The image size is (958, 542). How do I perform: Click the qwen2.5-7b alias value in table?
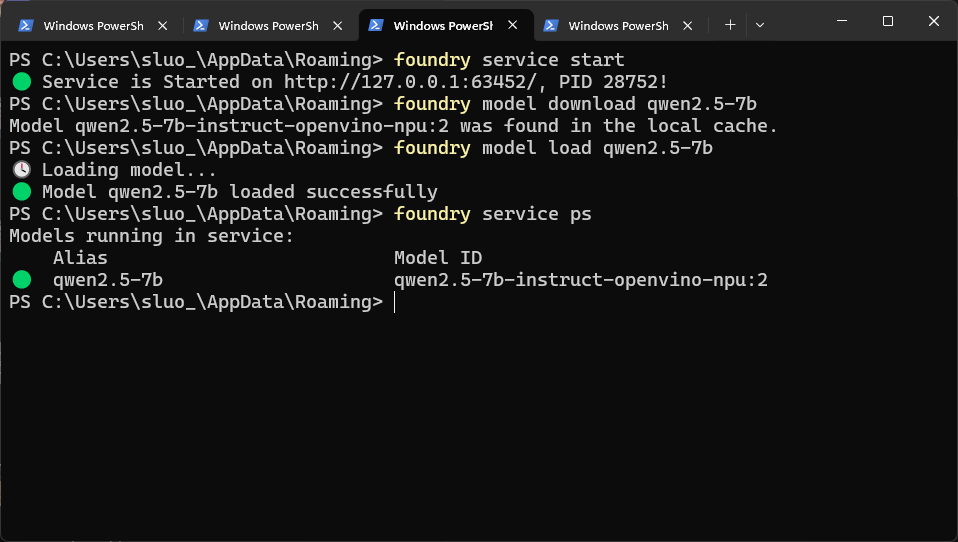pyautogui.click(x=108, y=280)
